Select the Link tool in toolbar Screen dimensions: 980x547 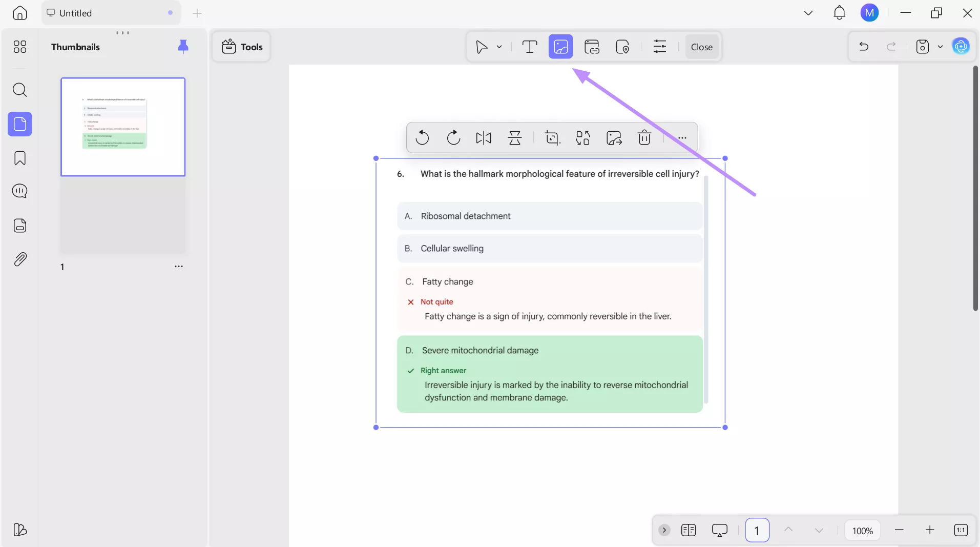[592, 47]
